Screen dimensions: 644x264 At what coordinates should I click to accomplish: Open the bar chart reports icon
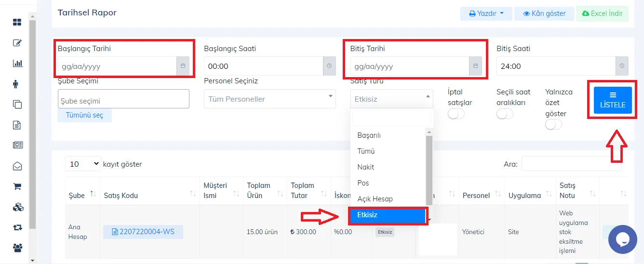(17, 63)
